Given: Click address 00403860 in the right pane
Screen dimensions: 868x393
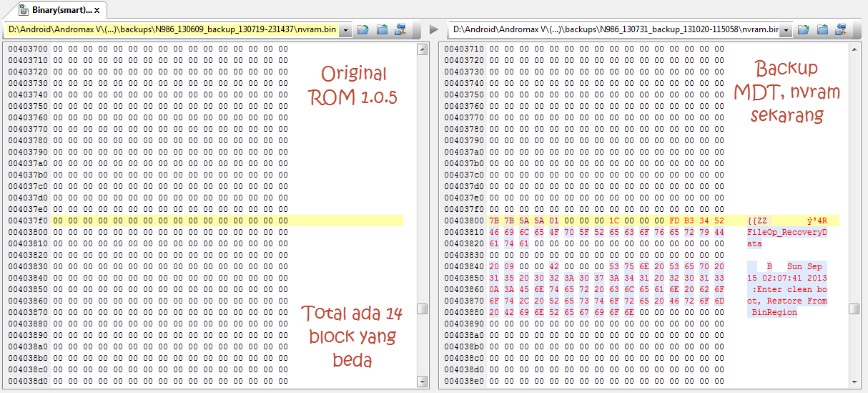Looking at the screenshot, I should click(x=464, y=289).
